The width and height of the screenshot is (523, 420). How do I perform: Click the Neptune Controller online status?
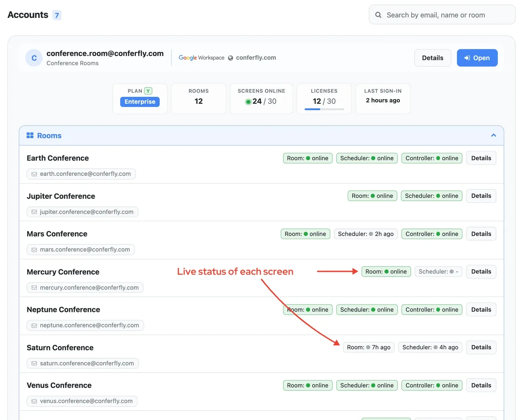pos(432,310)
